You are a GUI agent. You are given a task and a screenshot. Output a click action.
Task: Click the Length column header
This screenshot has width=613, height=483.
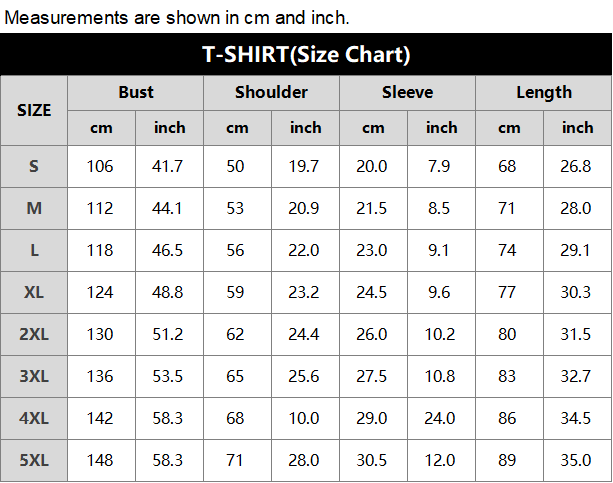click(544, 93)
